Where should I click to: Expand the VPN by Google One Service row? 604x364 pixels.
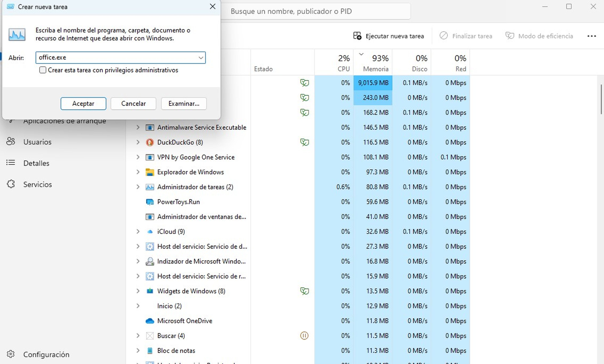(138, 157)
